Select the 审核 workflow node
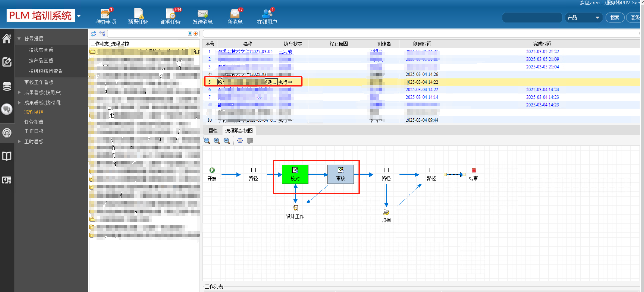Image resolution: width=644 pixels, height=292 pixels. (340, 174)
